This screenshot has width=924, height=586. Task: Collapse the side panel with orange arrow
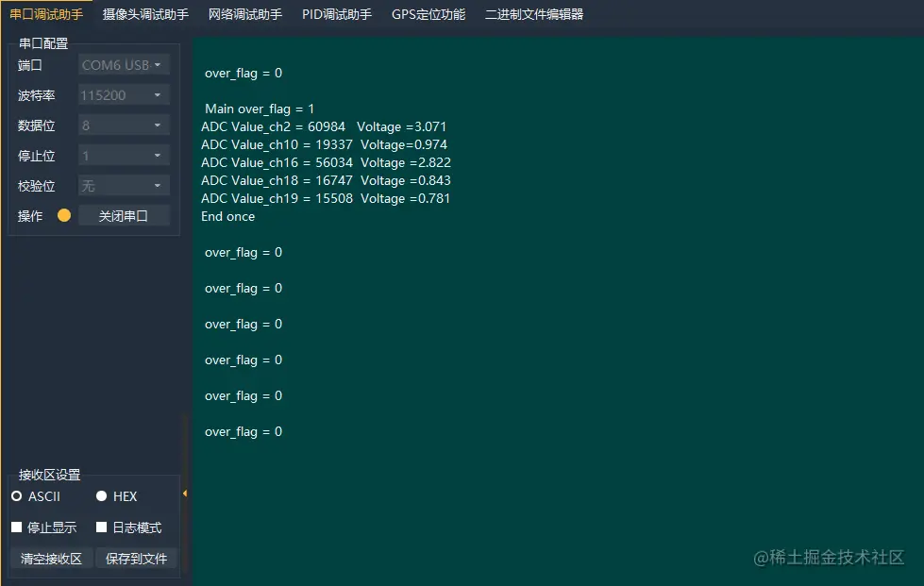(185, 494)
